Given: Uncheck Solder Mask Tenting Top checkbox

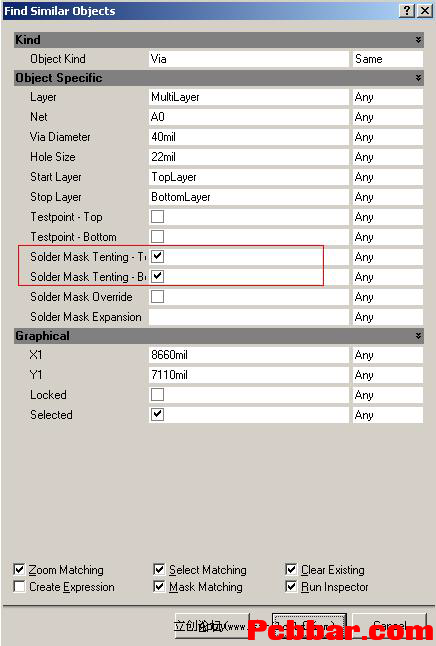Looking at the screenshot, I should 157,256.
